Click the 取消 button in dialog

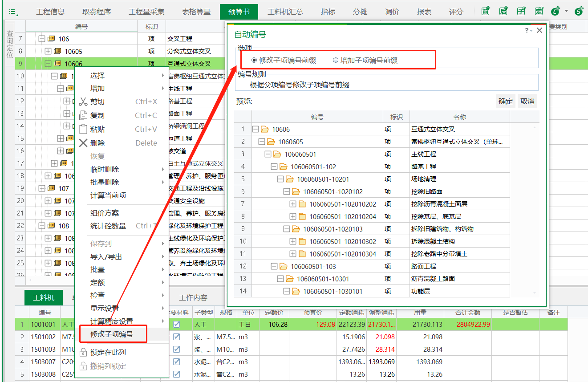click(x=527, y=101)
